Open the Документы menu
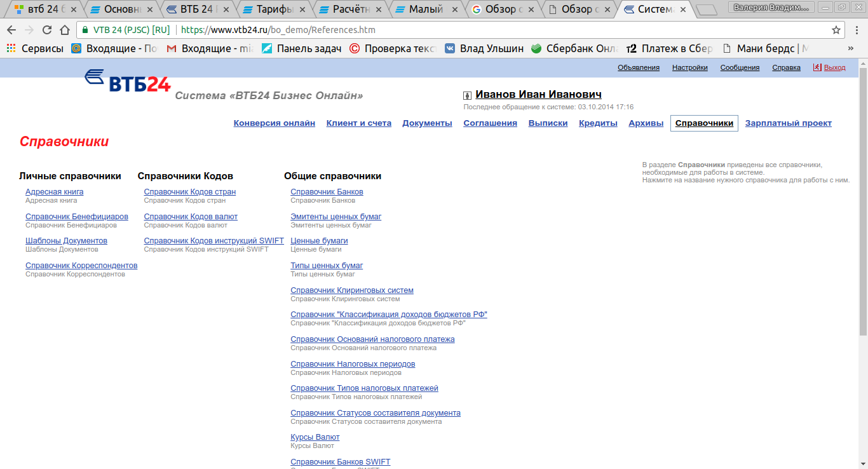 point(427,123)
